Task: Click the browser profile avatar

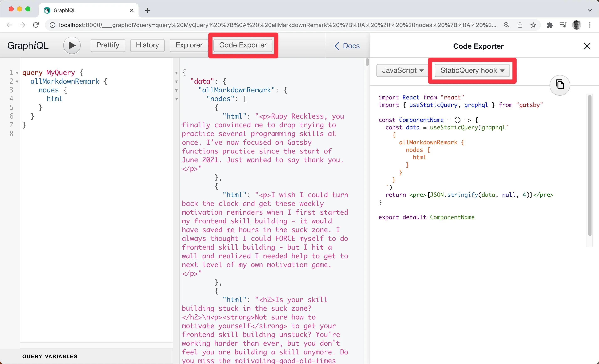Action: click(577, 25)
